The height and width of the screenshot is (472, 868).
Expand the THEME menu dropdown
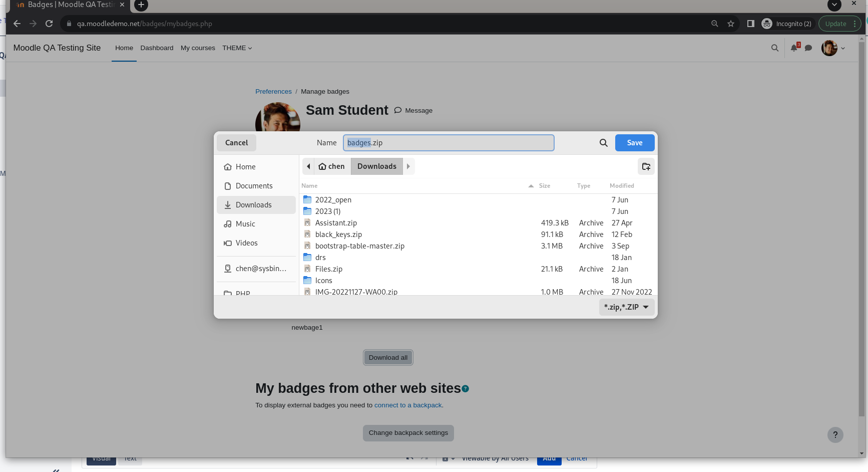point(237,48)
